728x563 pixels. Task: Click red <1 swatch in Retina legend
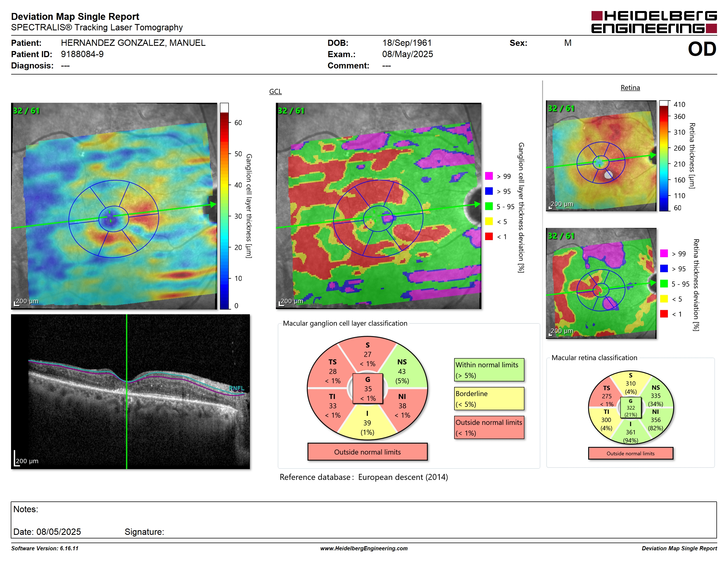664,314
